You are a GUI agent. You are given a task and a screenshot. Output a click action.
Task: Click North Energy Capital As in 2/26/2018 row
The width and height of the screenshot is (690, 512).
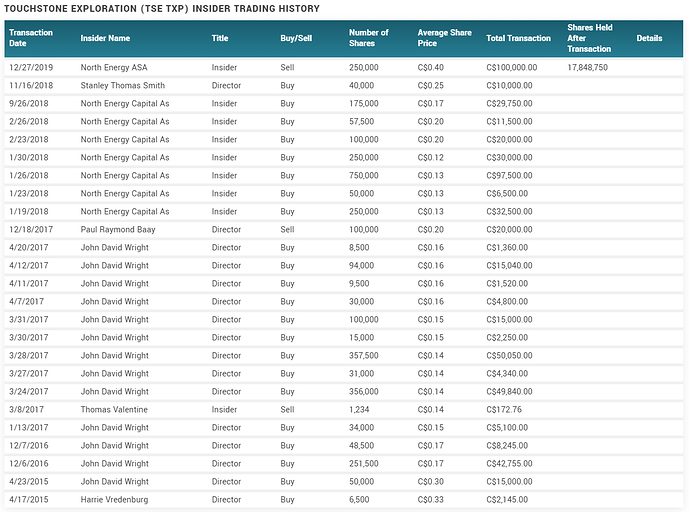point(125,121)
